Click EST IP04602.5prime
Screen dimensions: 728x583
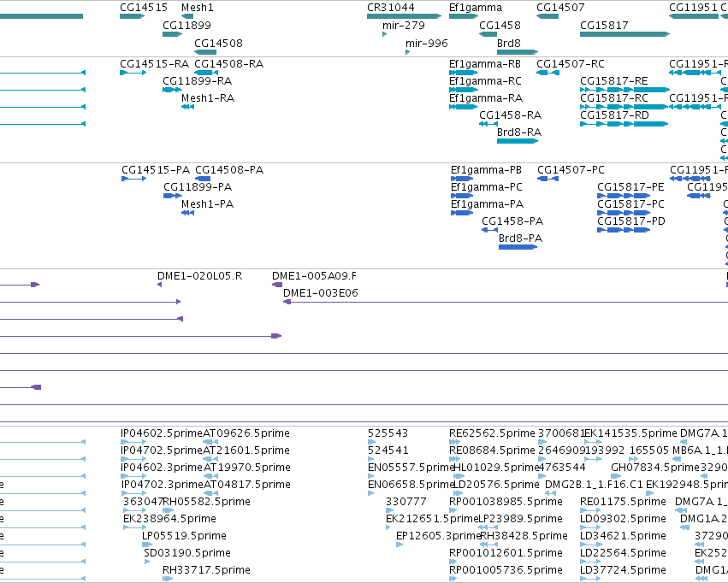coord(133,442)
